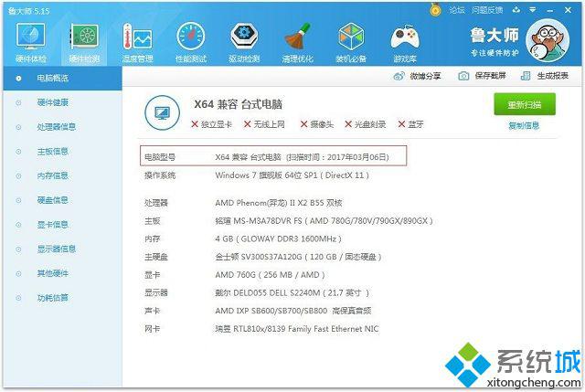585x392 pixels.
Task: Open 游戏库 gamepad icon
Action: point(404,42)
